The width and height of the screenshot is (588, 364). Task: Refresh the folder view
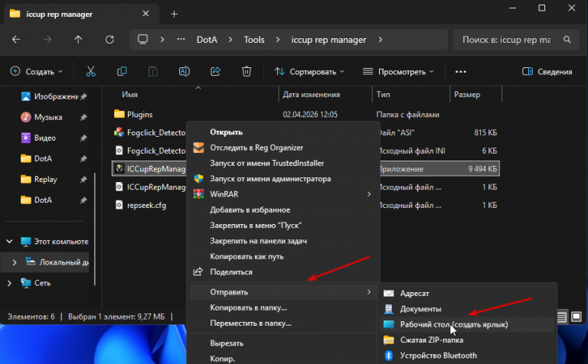(109, 39)
